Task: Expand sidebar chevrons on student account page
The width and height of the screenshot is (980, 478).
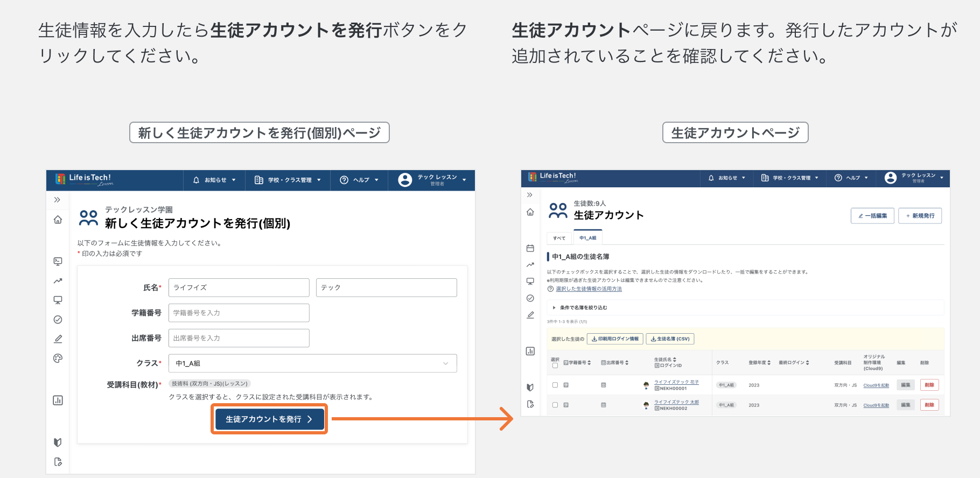Action: point(530,195)
